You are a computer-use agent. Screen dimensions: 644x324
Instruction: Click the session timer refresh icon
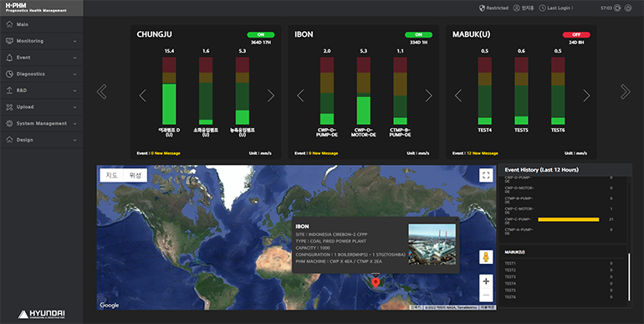coord(617,8)
